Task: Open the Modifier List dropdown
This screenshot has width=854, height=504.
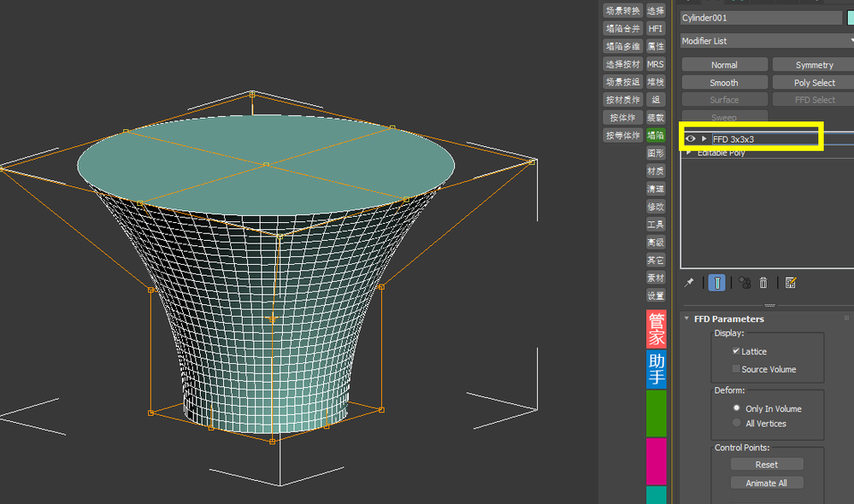Action: [x=767, y=41]
